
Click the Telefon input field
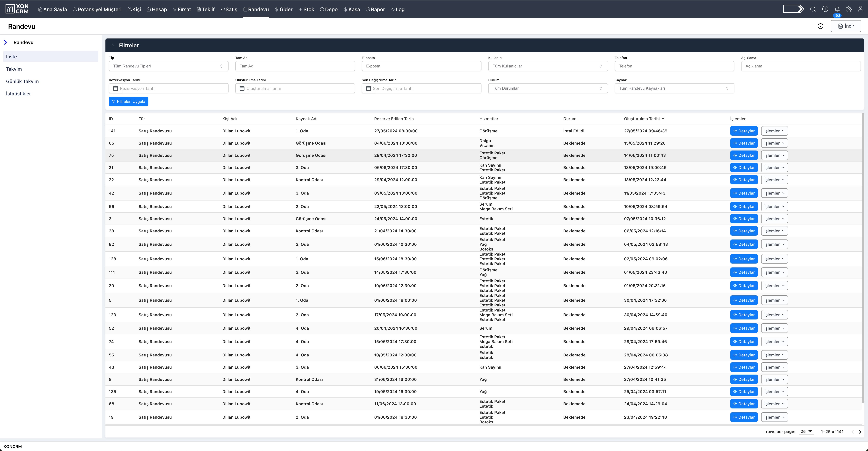(x=674, y=66)
